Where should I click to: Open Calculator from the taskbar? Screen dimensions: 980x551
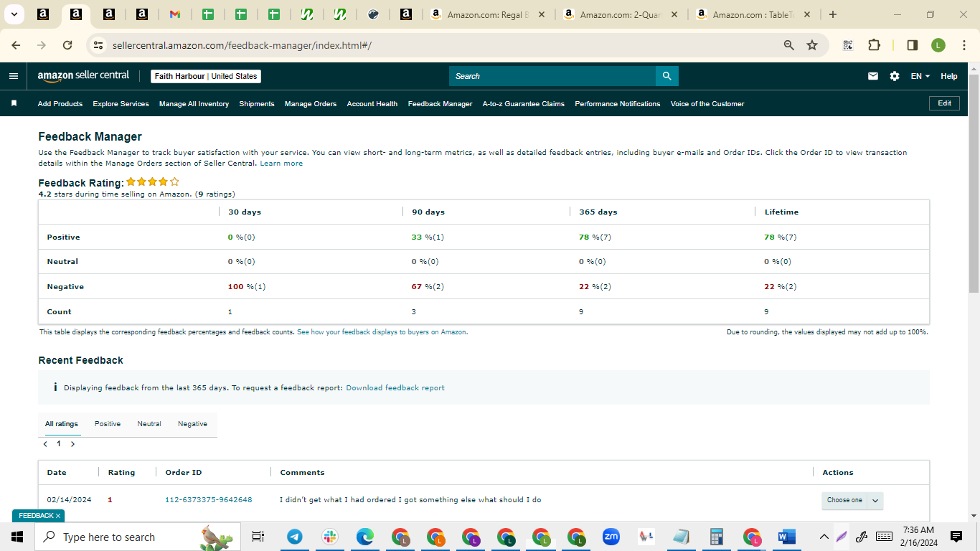[716, 537]
